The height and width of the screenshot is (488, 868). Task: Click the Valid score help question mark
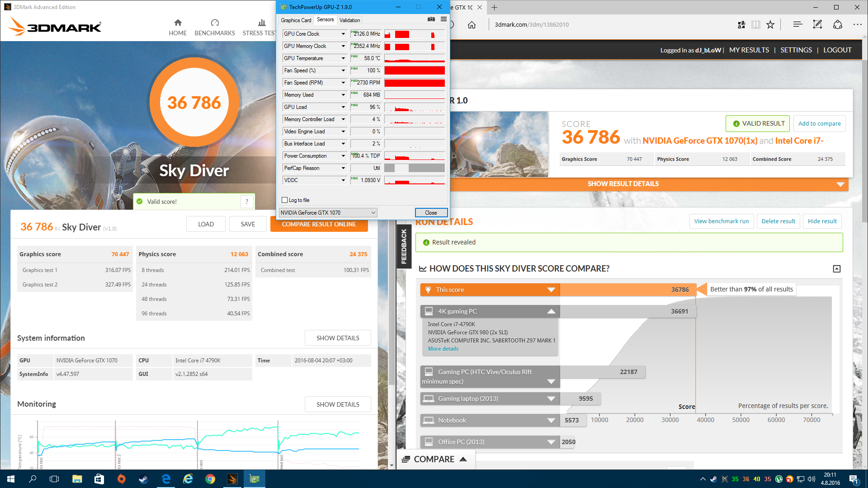(x=247, y=202)
